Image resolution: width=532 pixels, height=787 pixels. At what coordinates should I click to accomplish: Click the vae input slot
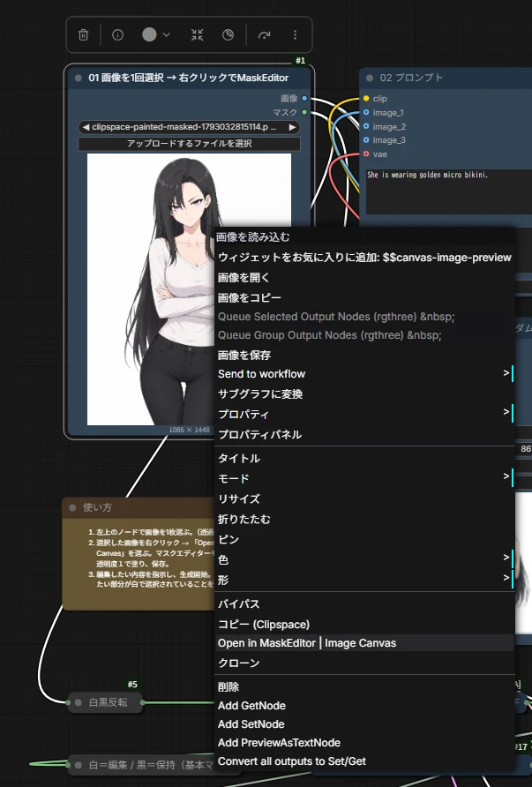366,154
